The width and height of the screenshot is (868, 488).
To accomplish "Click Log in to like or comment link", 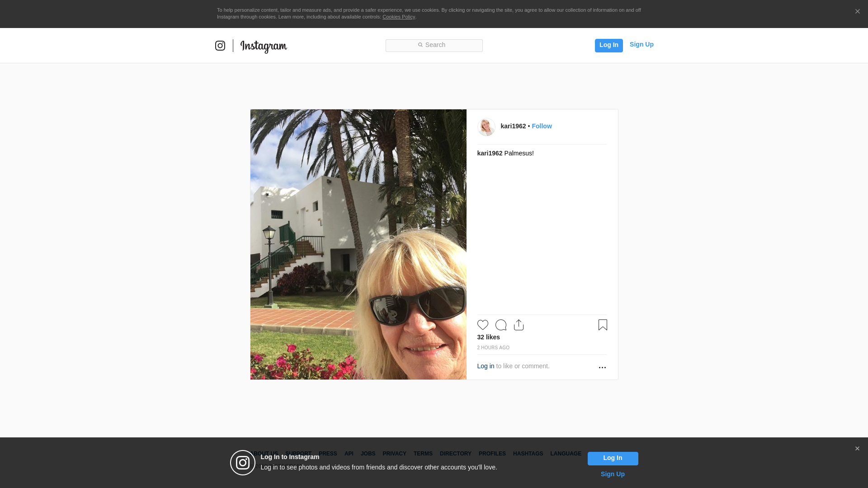I will pos(486,366).
